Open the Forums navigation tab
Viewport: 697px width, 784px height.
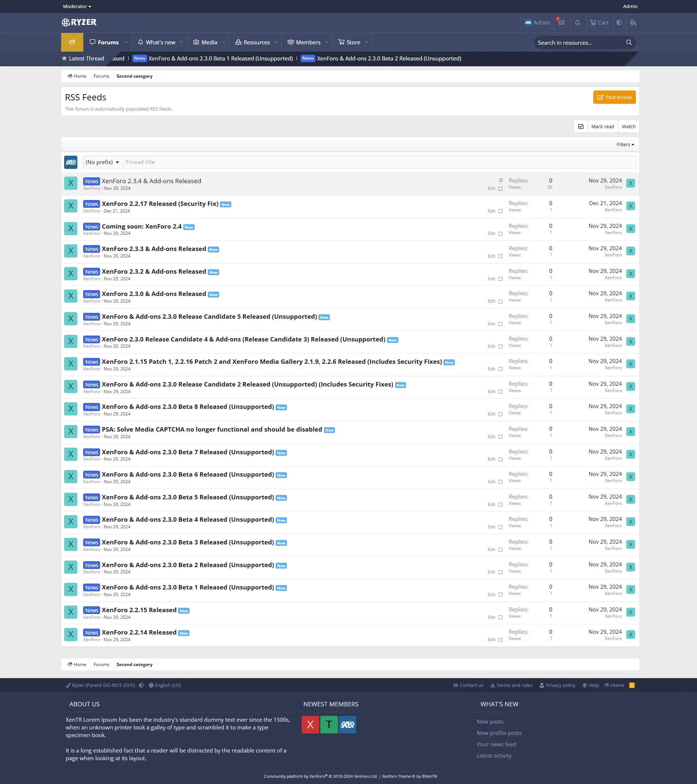pyautogui.click(x=104, y=42)
